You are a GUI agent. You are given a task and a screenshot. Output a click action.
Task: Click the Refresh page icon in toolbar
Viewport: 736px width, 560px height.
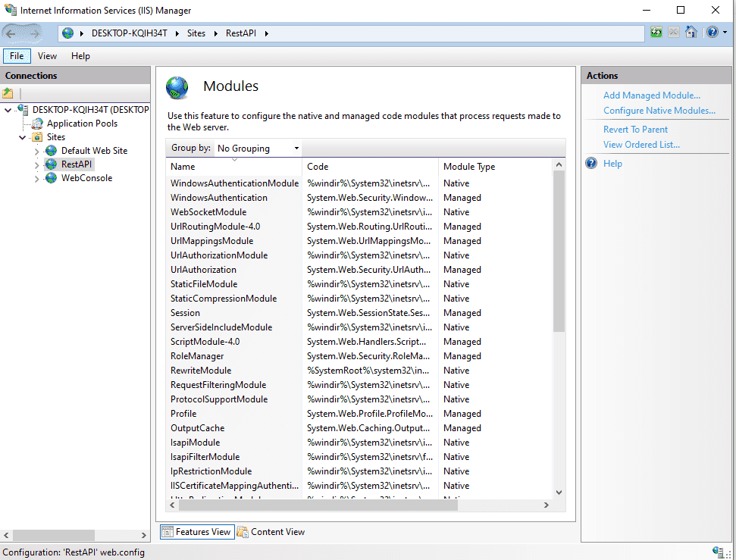click(656, 32)
